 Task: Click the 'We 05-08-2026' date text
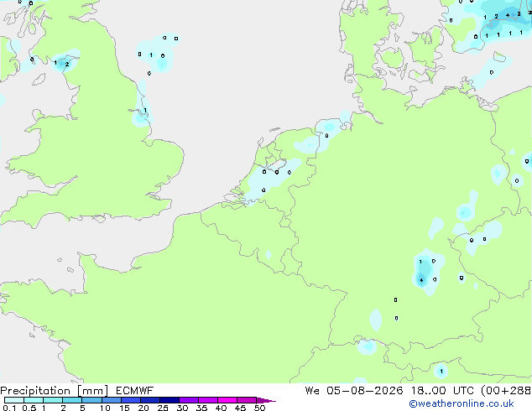(x=354, y=391)
